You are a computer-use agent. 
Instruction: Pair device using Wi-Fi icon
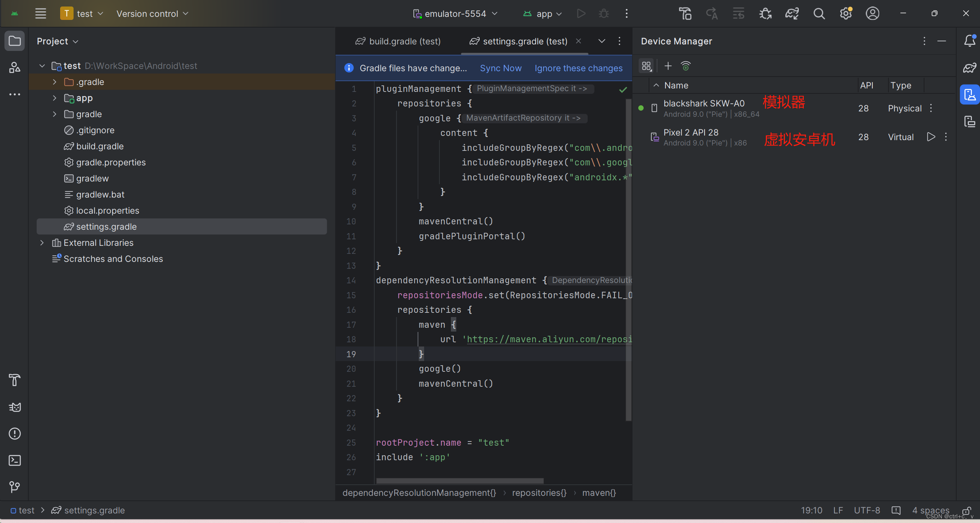pos(686,66)
